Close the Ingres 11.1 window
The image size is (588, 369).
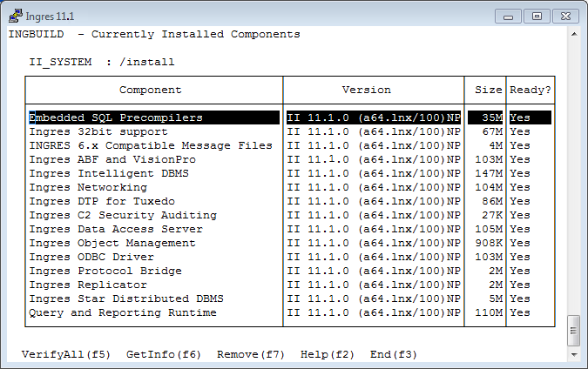tap(564, 16)
